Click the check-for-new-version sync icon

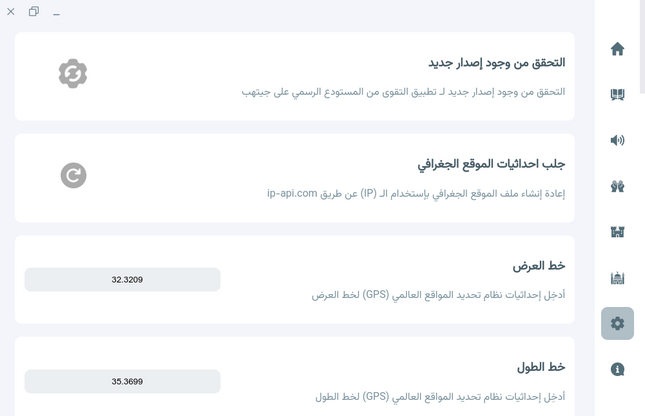tap(73, 73)
